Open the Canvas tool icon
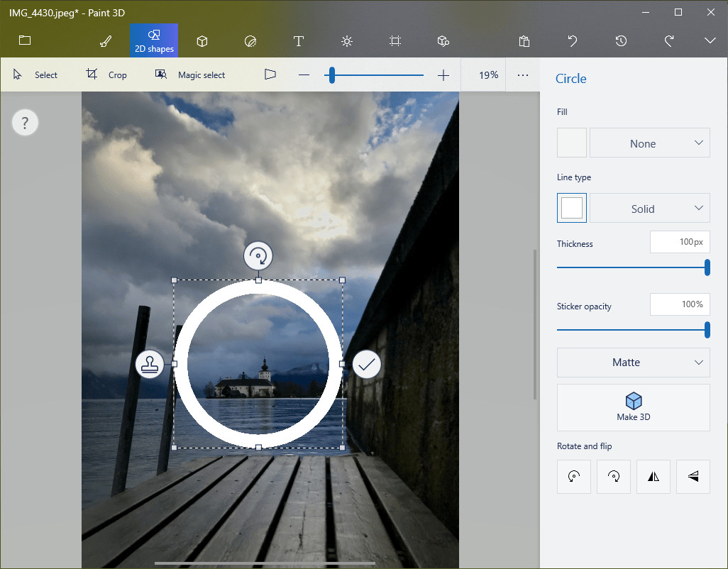The width and height of the screenshot is (728, 569). point(395,41)
